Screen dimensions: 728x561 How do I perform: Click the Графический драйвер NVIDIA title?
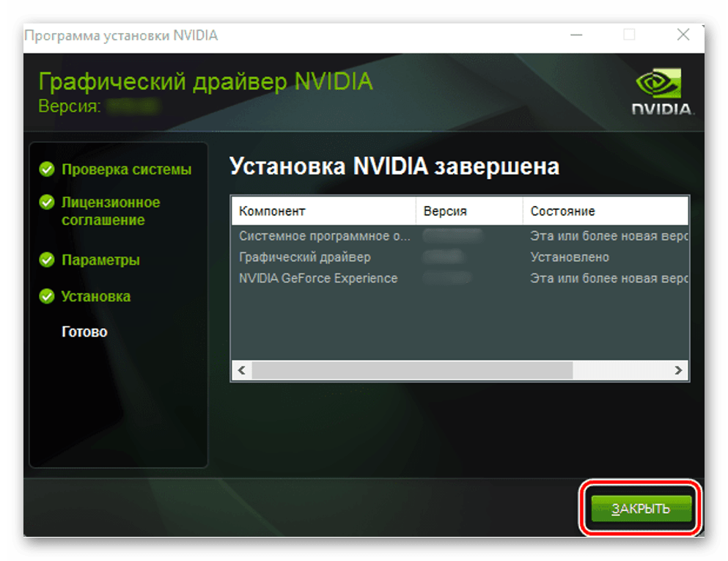[x=206, y=81]
